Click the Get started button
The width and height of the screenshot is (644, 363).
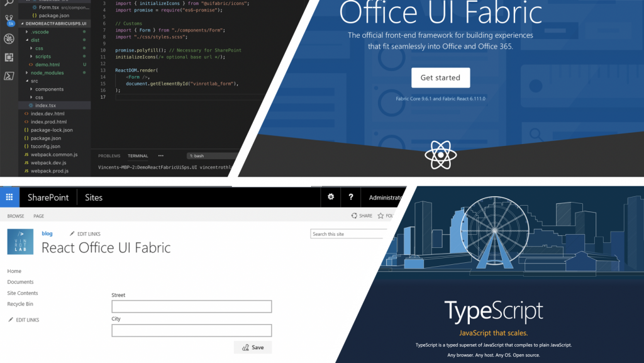pos(440,78)
